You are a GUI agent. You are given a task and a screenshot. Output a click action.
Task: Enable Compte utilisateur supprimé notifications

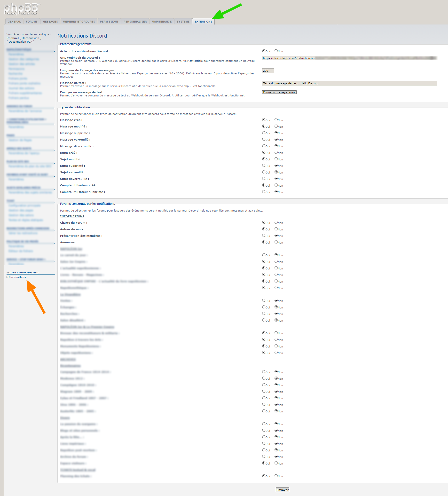[x=264, y=192]
